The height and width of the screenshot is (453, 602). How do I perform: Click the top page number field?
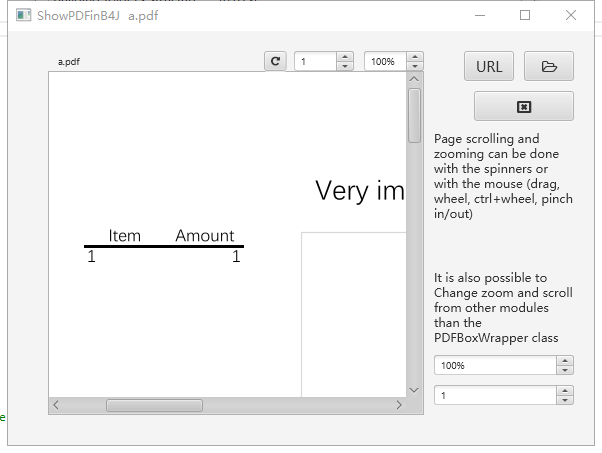tap(316, 61)
